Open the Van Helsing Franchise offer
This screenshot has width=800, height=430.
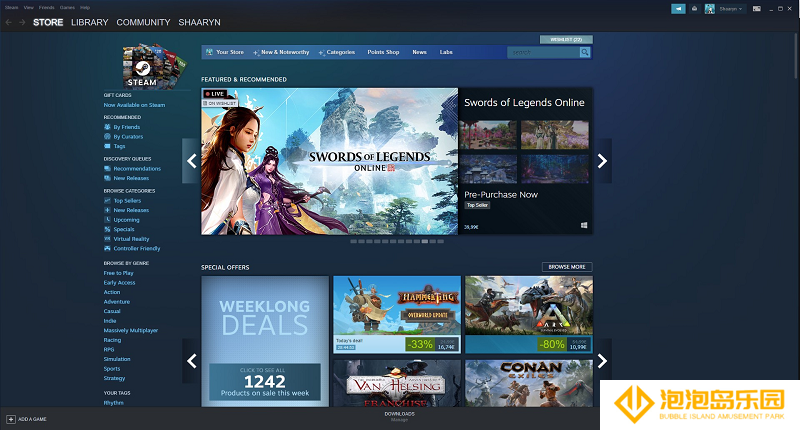coord(397,383)
